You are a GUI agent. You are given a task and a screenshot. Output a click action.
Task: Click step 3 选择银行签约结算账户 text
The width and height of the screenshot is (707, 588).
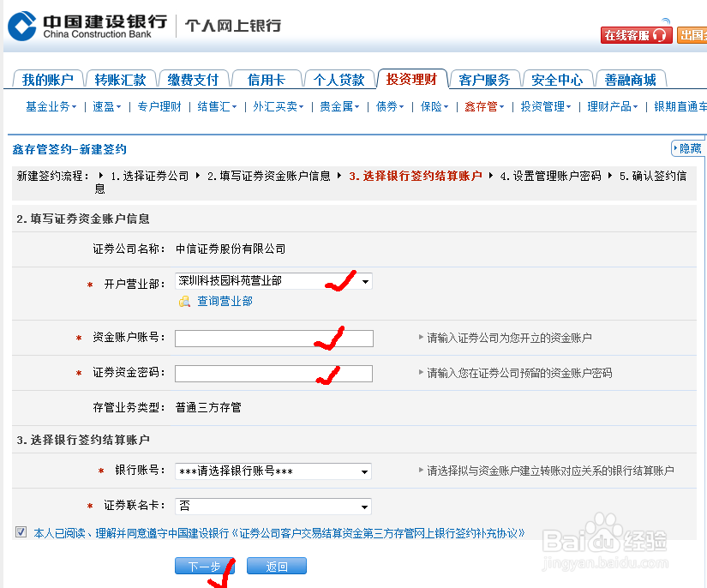(416, 176)
